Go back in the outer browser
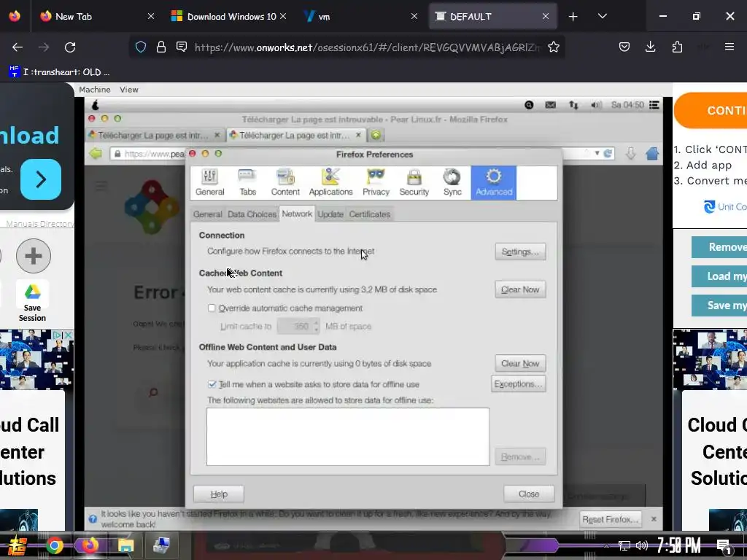 coord(18,47)
